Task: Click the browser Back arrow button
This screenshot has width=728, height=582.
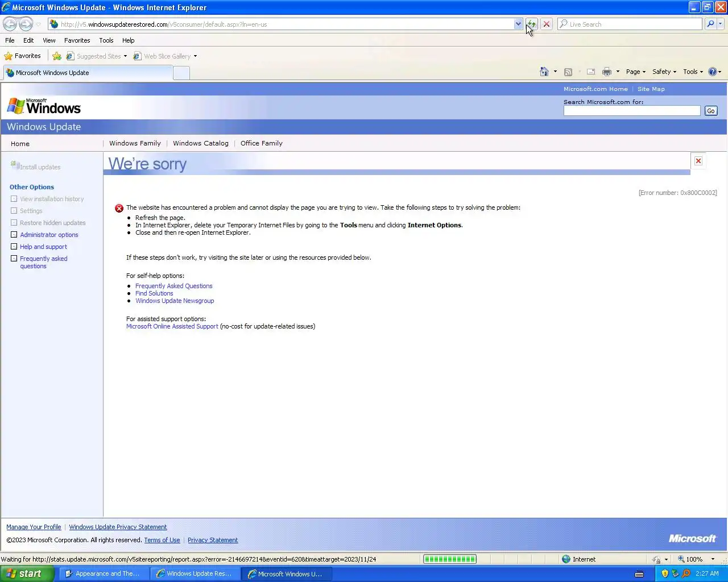Action: pos(10,24)
